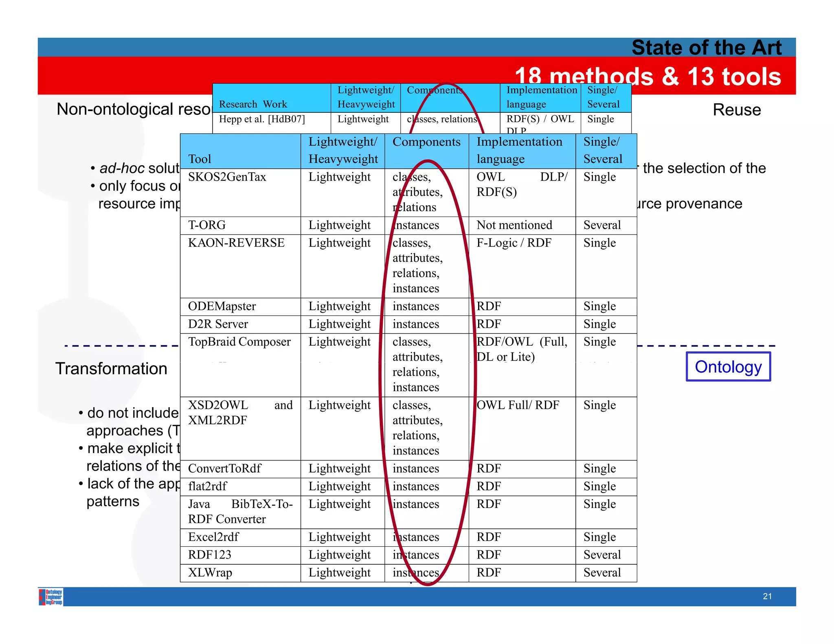Screen dimensions: 834x644
Task: Click the Ontology Engineering Group logo
Action: tap(51, 597)
